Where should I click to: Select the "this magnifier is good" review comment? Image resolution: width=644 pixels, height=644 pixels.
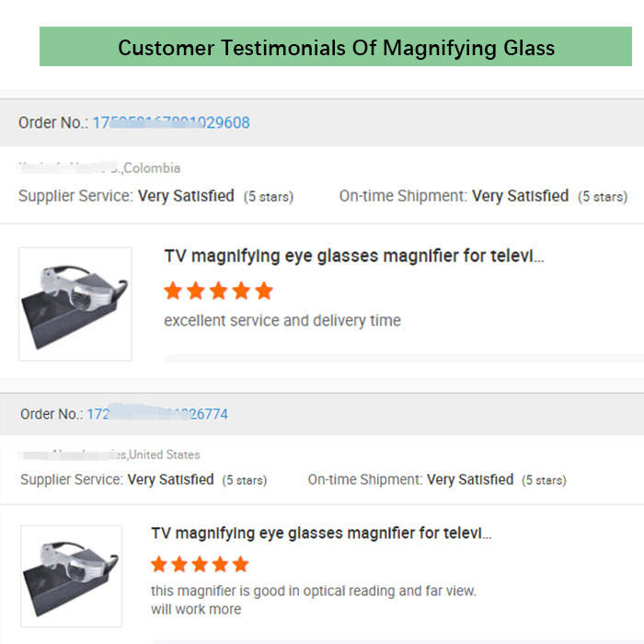click(313, 592)
